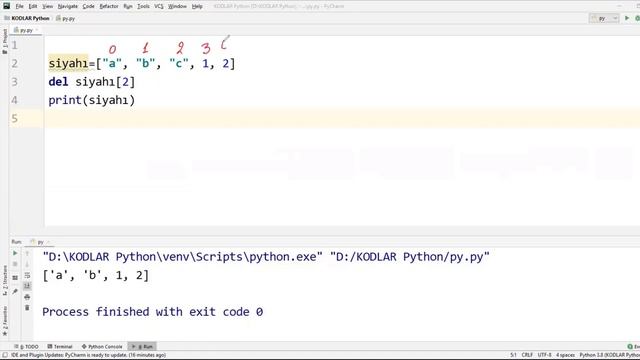Click the PyCharm application logo icon
This screenshot has height=360, width=640.
6,6
